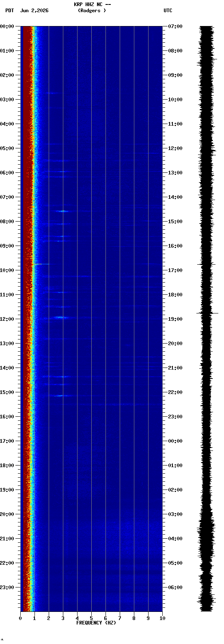The width and height of the screenshot is (224, 644).
Task: Pick the 15:00 label on UTC axis
Action: coord(175,222)
